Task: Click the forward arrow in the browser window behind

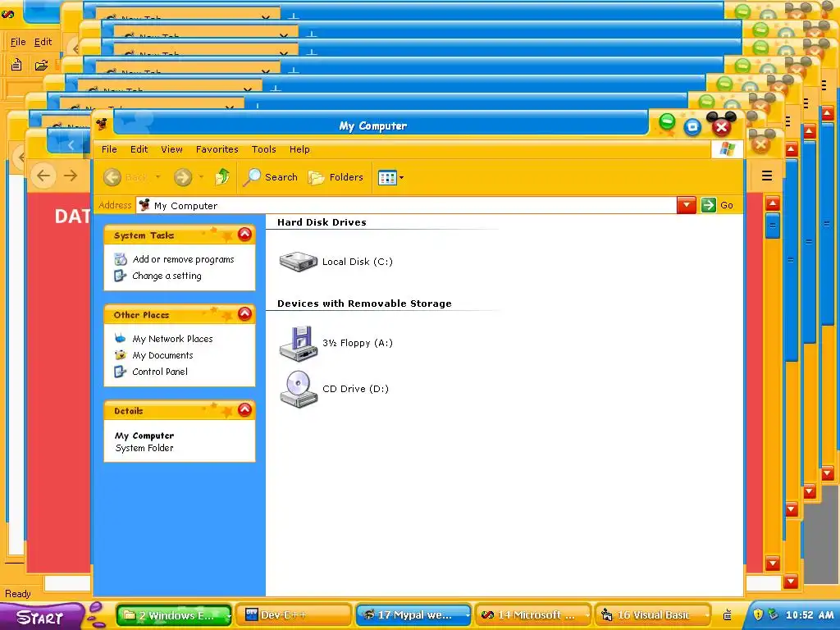Action: click(71, 176)
